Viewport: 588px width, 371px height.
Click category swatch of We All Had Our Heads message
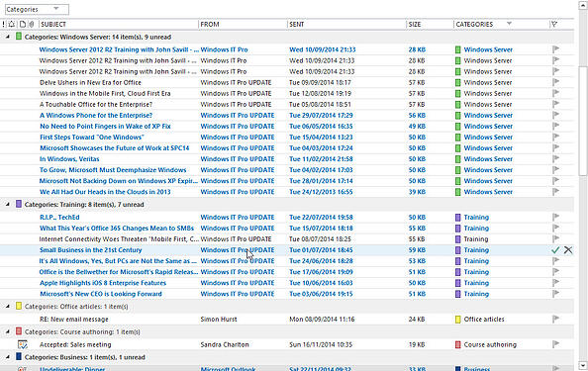click(x=458, y=192)
